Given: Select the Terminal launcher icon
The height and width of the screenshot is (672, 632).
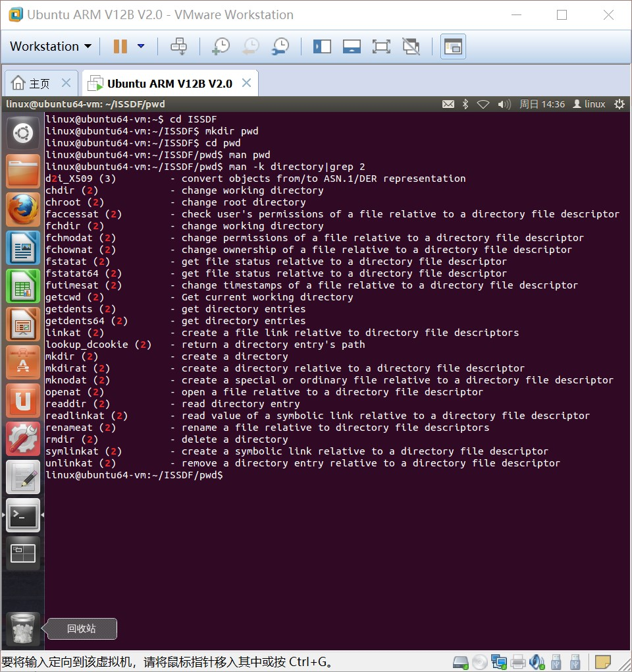Looking at the screenshot, I should 23,515.
